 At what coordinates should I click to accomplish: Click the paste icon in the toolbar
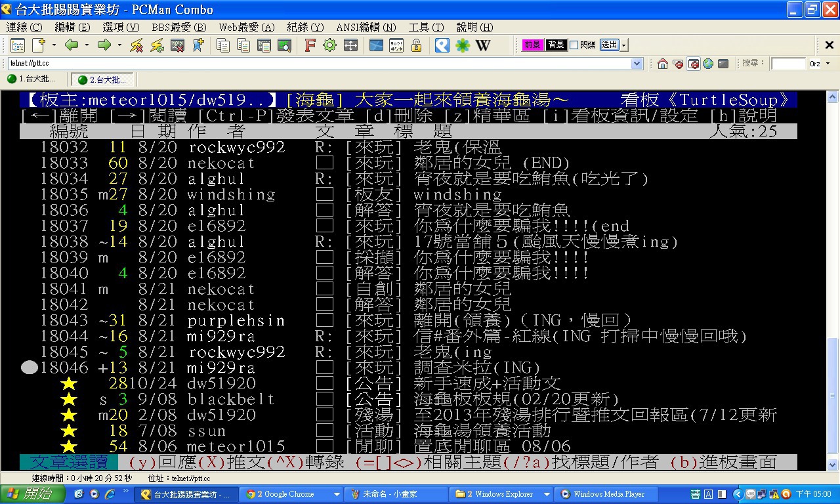point(264,45)
